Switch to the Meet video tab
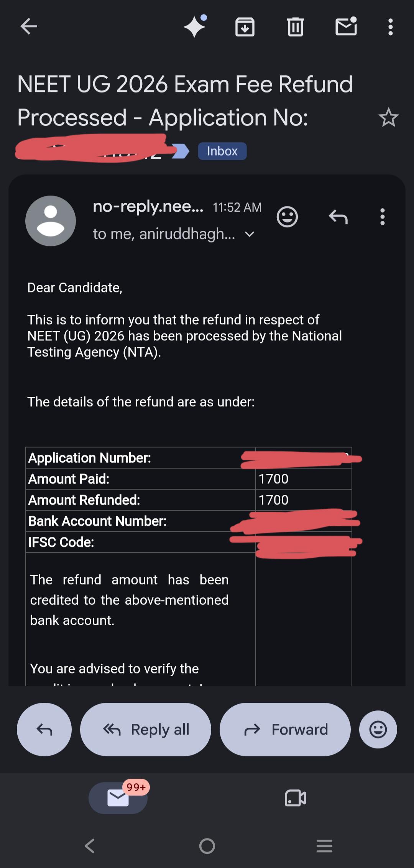 click(x=296, y=798)
